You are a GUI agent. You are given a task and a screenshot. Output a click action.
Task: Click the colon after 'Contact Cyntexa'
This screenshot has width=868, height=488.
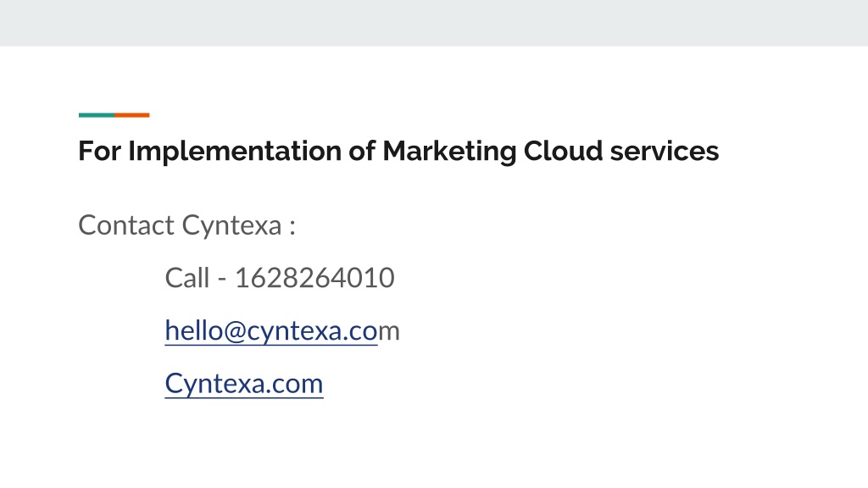(292, 227)
